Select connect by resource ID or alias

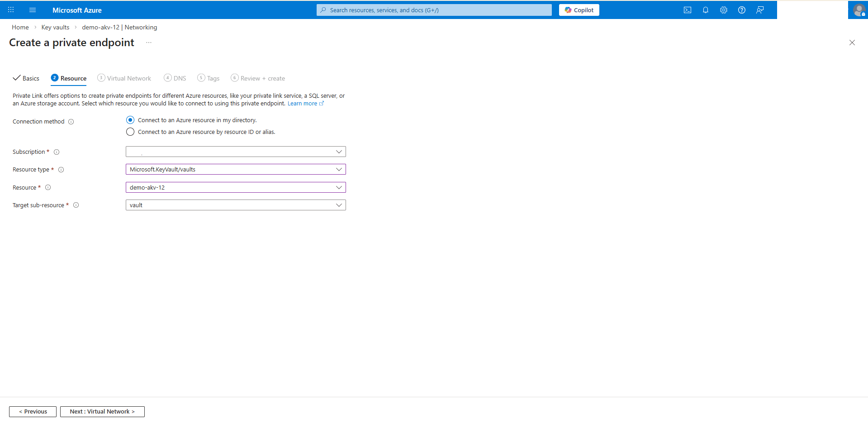point(130,132)
